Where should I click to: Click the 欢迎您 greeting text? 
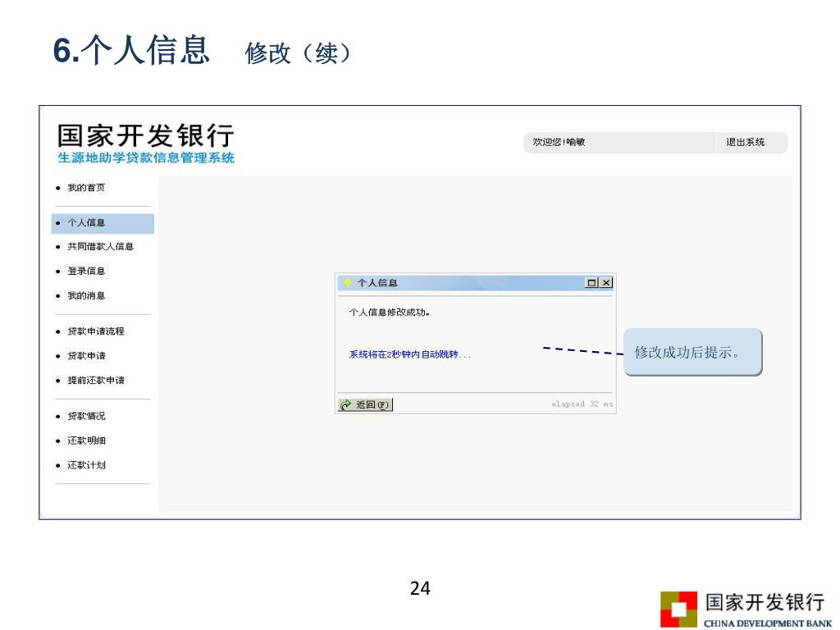pyautogui.click(x=559, y=142)
